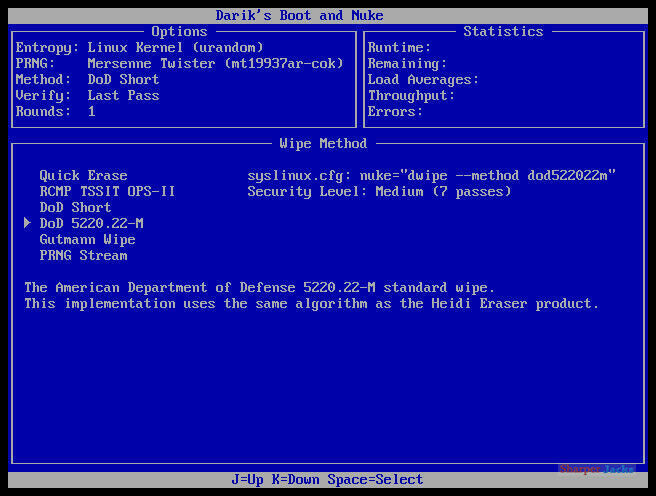Screen dimensions: 656x496
Task: Click the Darik's Boot and Nuke title
Action: tap(300, 15)
